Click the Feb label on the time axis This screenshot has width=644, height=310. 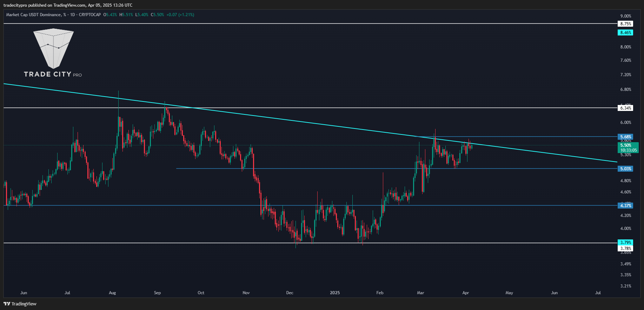[x=380, y=293]
